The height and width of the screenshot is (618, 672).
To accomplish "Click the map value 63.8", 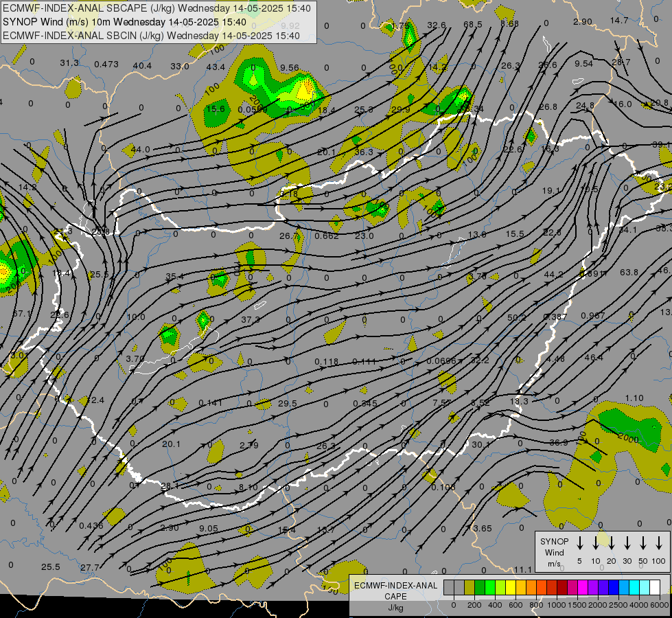I will tap(629, 273).
